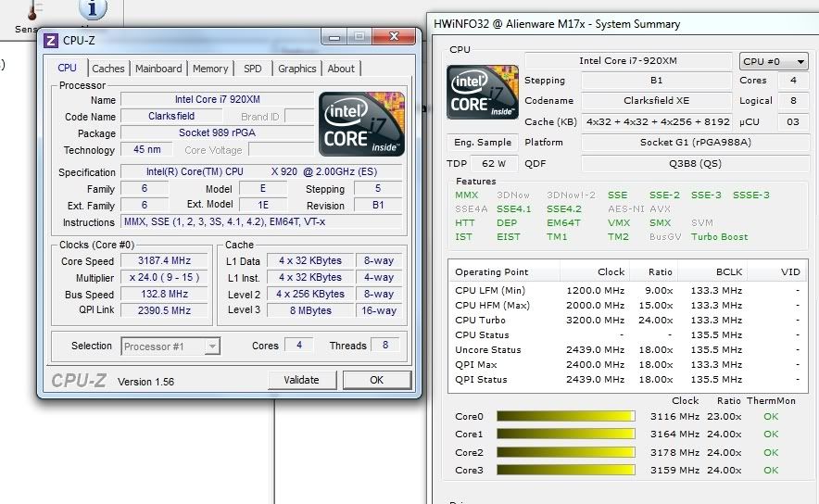
Task: Switch to the About tab
Action: point(341,69)
